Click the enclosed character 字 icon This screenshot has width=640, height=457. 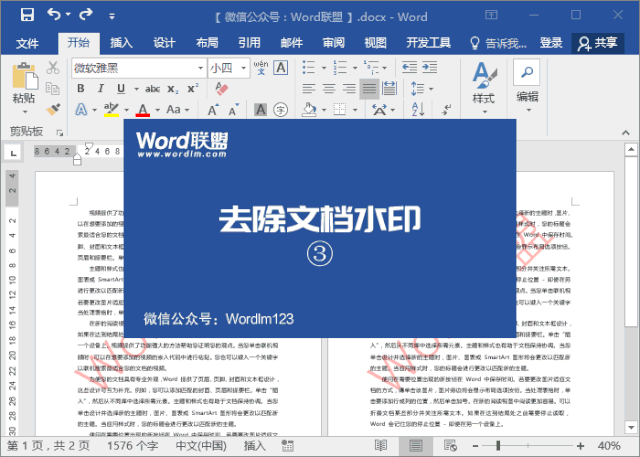(280, 109)
